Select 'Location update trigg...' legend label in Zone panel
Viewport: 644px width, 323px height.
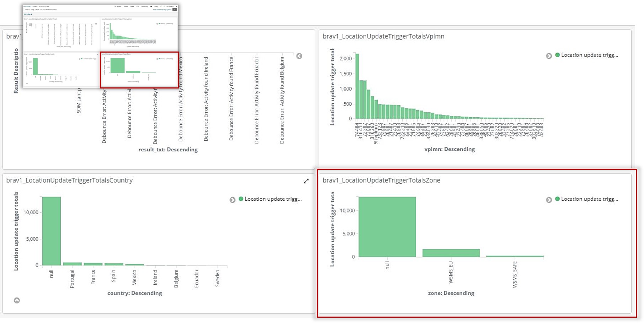click(x=590, y=199)
